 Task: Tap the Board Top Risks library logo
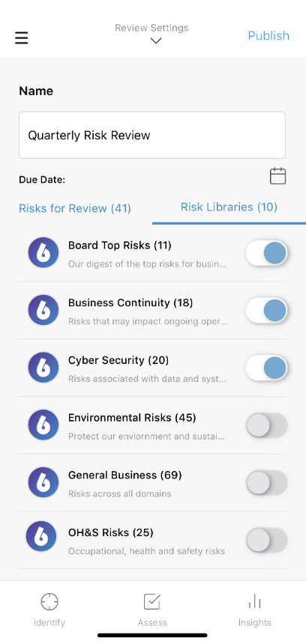(43, 252)
